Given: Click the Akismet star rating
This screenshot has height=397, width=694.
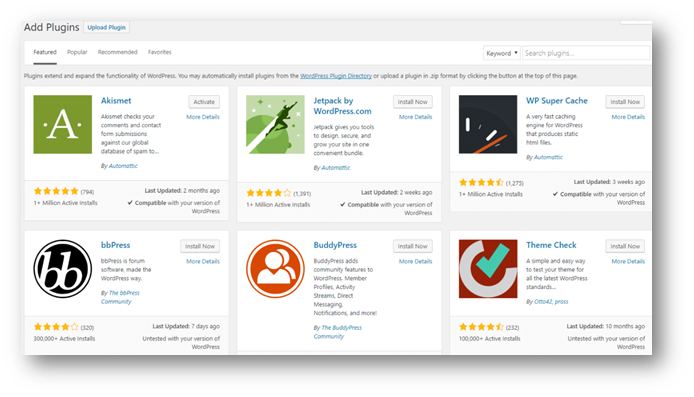Looking at the screenshot, I should (56, 191).
